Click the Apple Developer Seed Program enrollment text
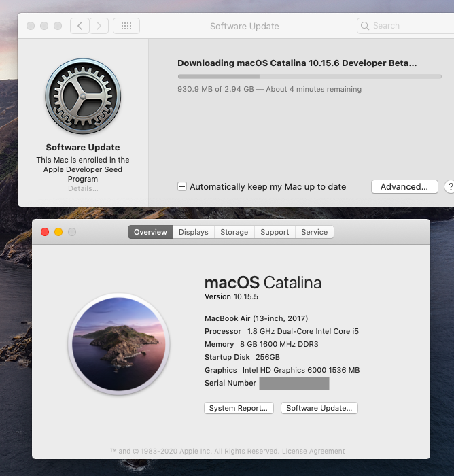Viewport: 454px width, 476px height. [x=83, y=169]
